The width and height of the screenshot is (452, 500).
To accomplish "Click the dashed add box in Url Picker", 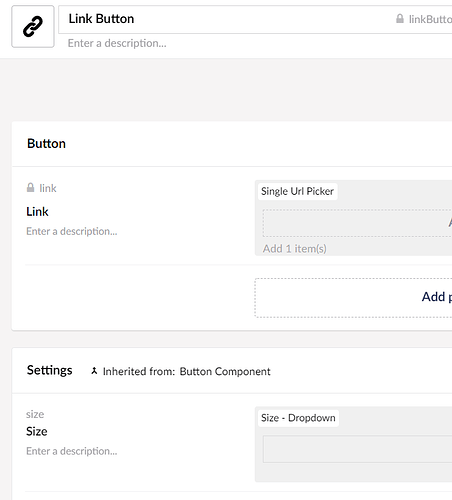I will coord(357,223).
